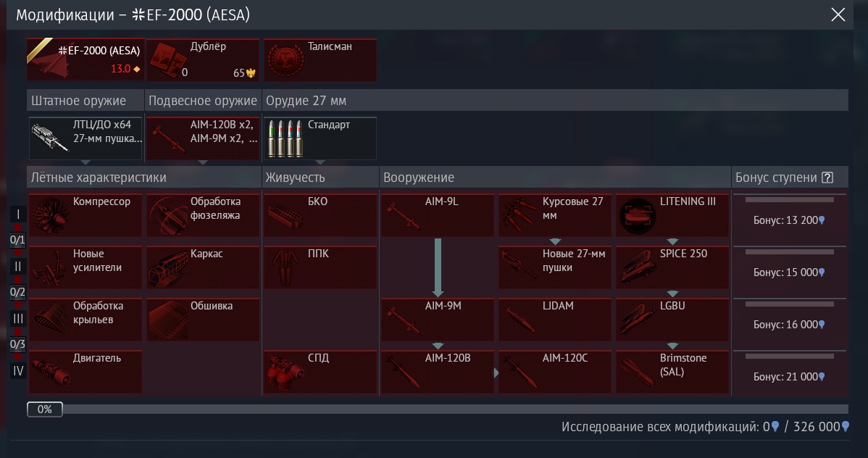Image resolution: width=868 pixels, height=458 pixels.
Task: Click the tier III rank marker
Action: 17,318
